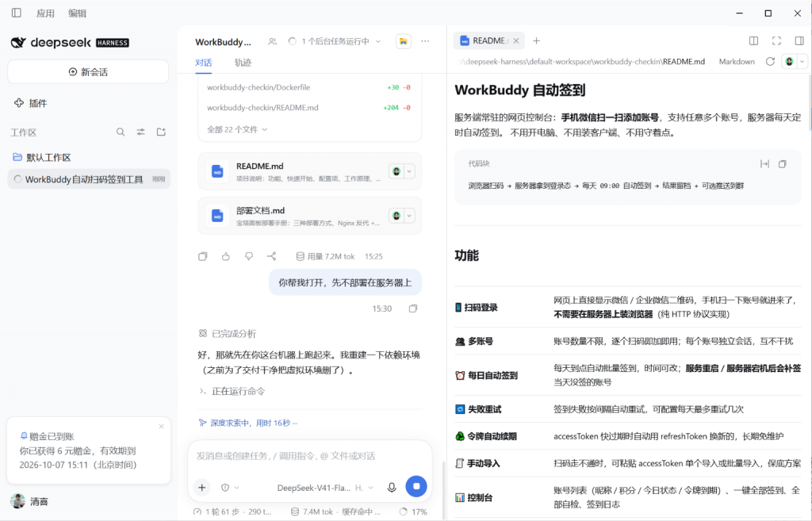
Task: Copy the 代码块 contents
Action: tap(783, 163)
